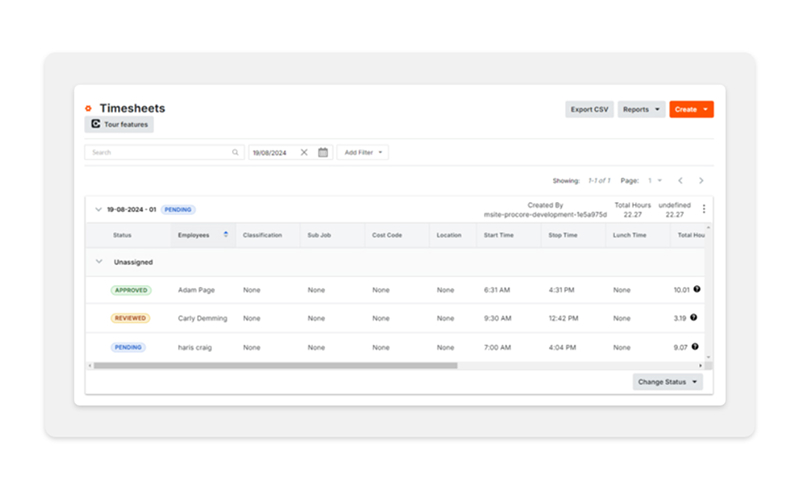Screen dimensions: 800x500
Task: Open the calendar date picker icon
Action: click(x=323, y=153)
